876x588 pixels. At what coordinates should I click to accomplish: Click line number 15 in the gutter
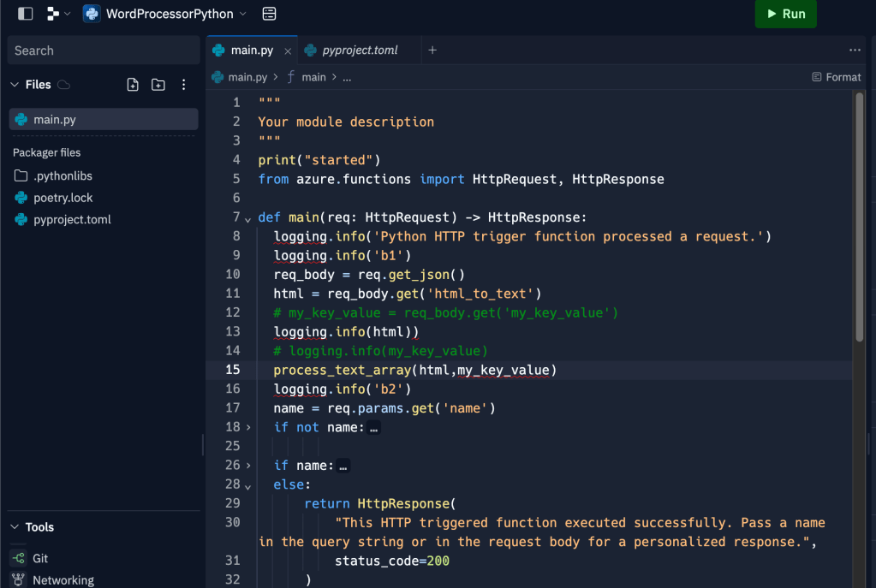tap(232, 370)
